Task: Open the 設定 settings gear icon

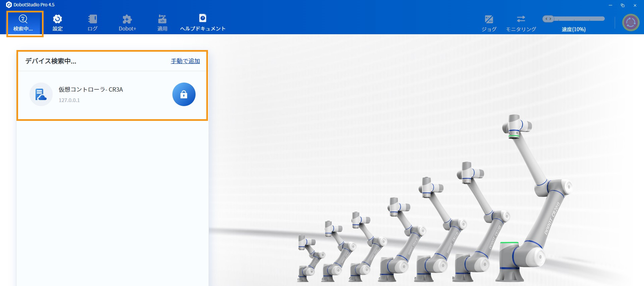Action: pyautogui.click(x=58, y=23)
